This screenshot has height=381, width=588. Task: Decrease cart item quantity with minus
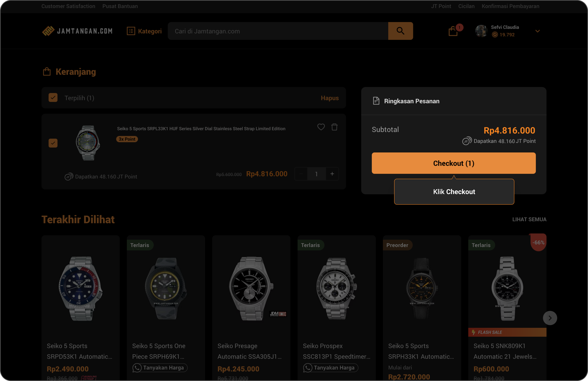point(301,174)
